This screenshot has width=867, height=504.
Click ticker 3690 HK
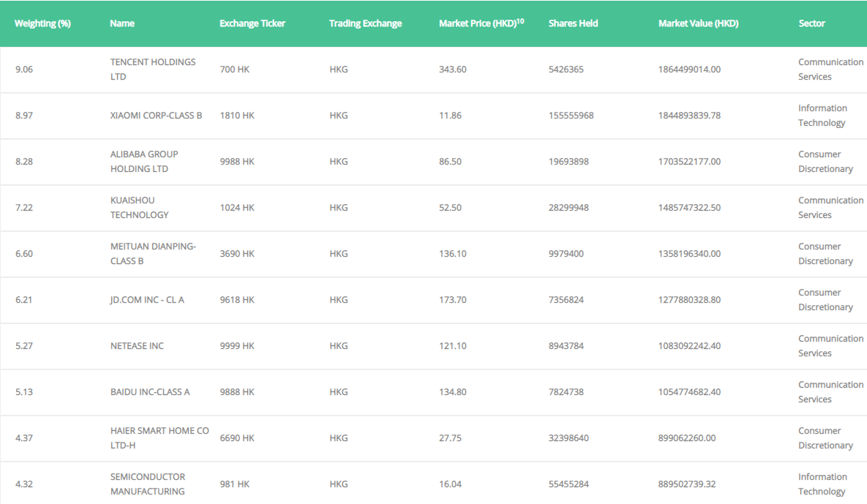coord(237,254)
